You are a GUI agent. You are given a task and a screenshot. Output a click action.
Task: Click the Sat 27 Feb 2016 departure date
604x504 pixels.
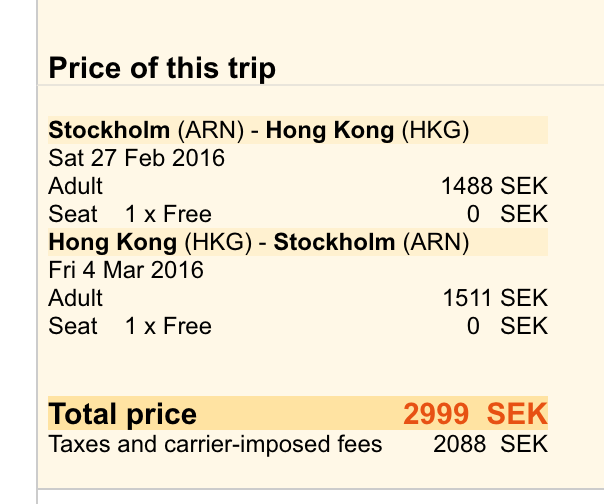(137, 158)
